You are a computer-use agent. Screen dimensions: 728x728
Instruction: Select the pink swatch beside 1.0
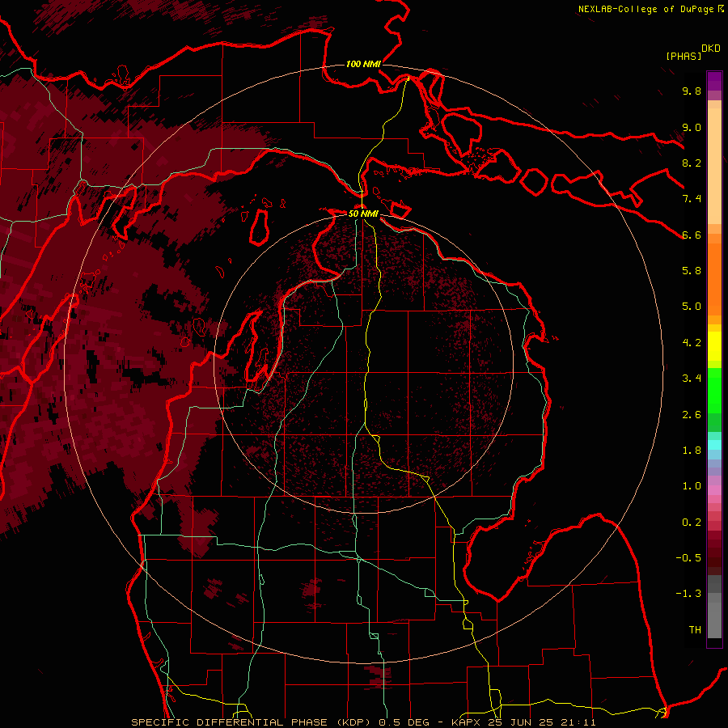pos(714,489)
